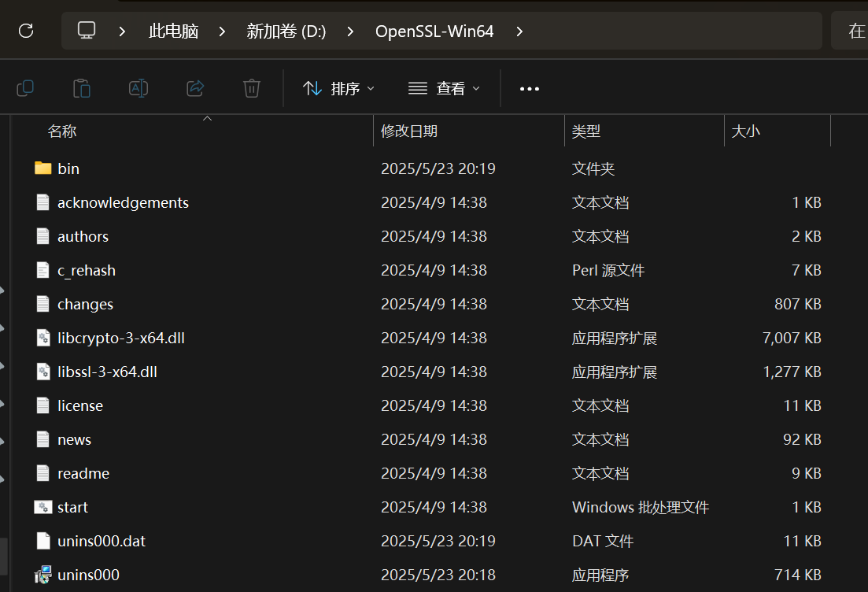Click the Copy toolbar icon
This screenshot has width=868, height=592.
25,88
